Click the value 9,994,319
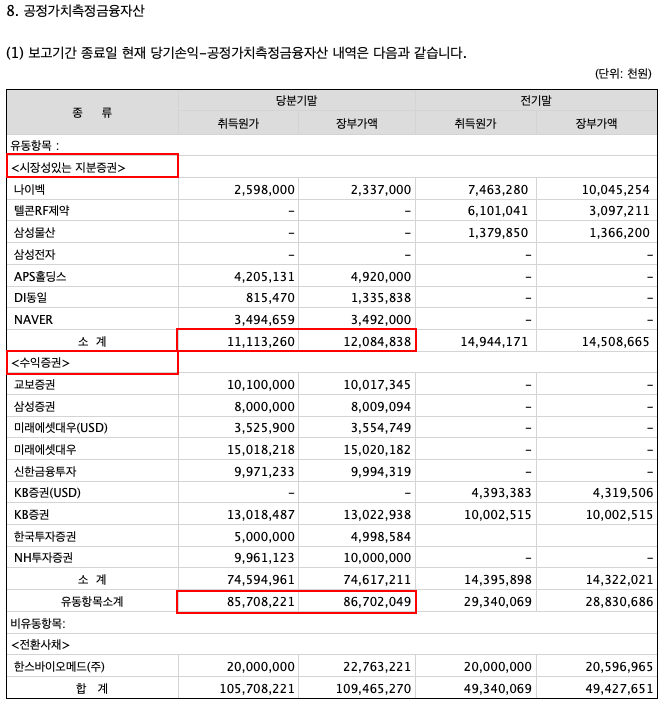The height and width of the screenshot is (705, 667). [381, 472]
